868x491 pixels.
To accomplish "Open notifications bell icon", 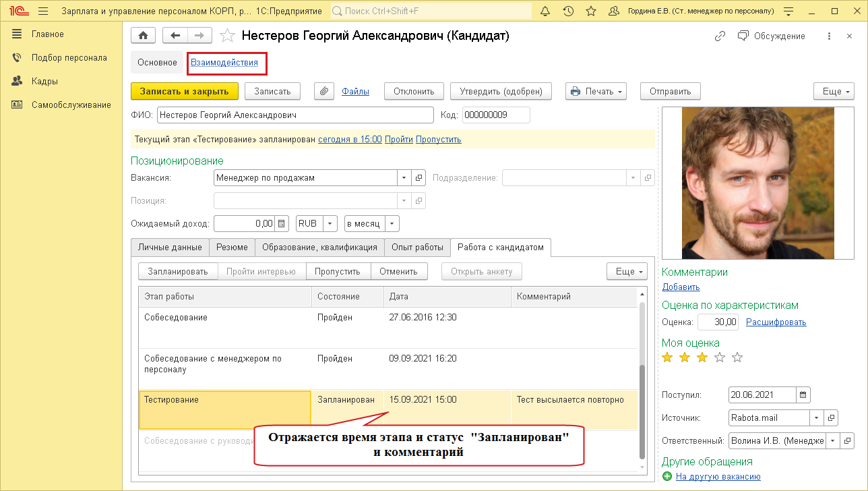I will click(x=545, y=11).
